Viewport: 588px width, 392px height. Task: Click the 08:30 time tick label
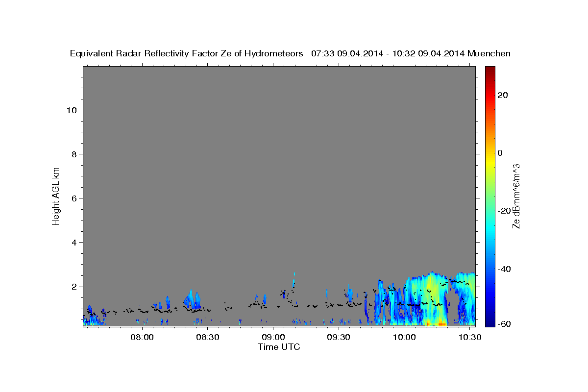(208, 337)
